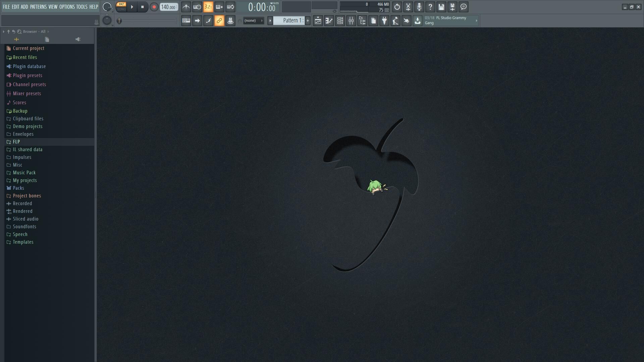Expand the news panel arrow
This screenshot has width=644, height=362.
(x=476, y=21)
